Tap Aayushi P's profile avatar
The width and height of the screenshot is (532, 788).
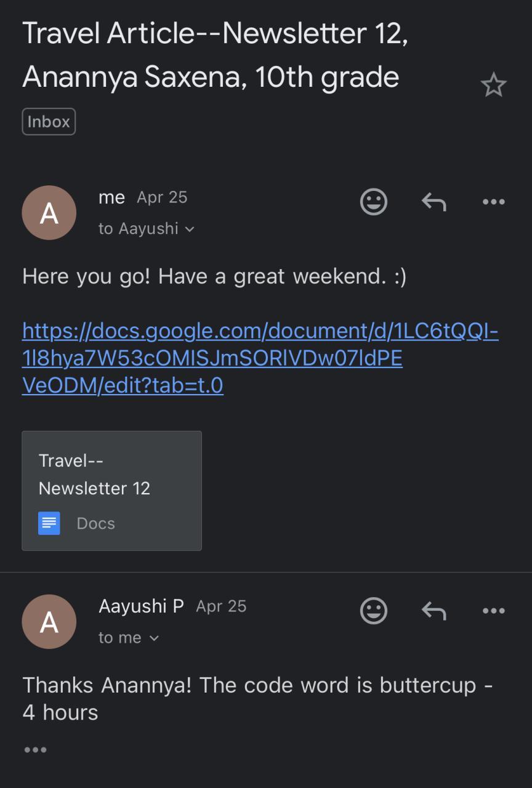pyautogui.click(x=49, y=622)
